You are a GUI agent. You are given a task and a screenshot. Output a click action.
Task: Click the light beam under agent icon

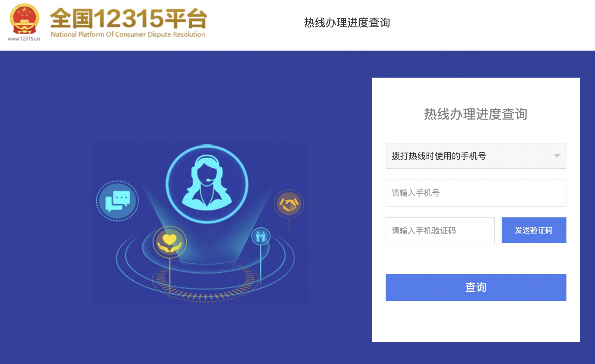pos(207,235)
